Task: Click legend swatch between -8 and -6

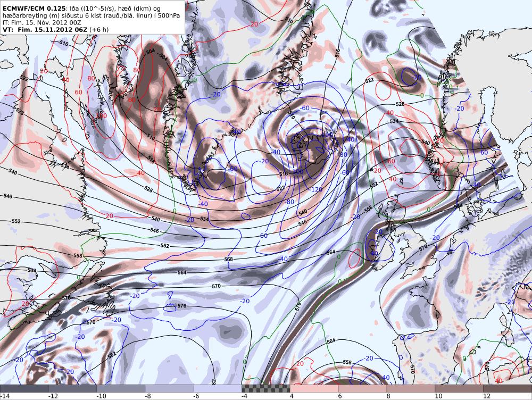Action: pos(170,388)
